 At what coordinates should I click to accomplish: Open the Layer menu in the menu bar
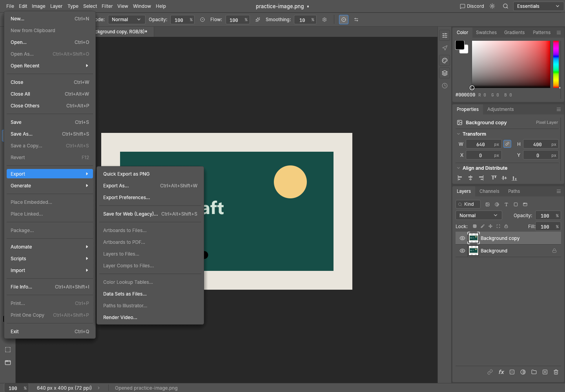tap(56, 6)
